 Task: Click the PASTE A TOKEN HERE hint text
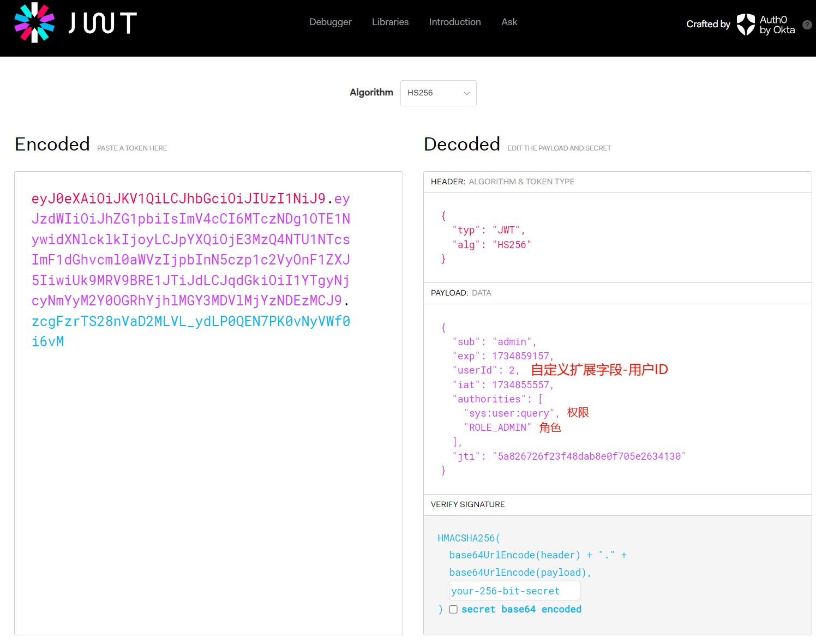(132, 148)
